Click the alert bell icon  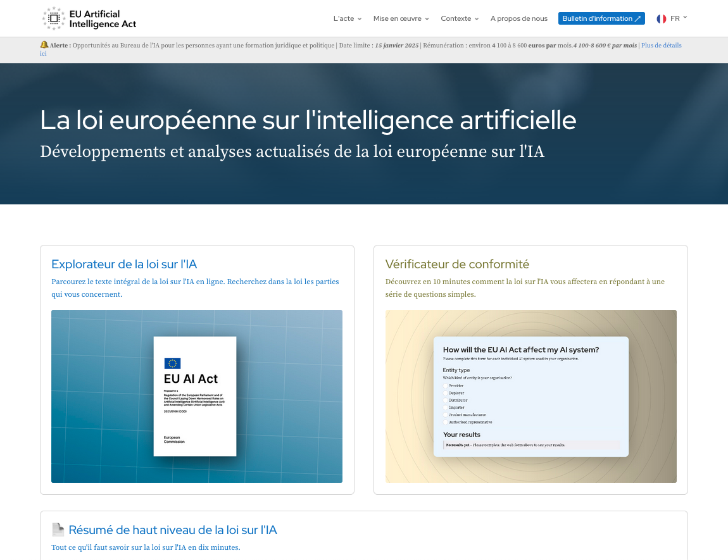click(x=44, y=45)
